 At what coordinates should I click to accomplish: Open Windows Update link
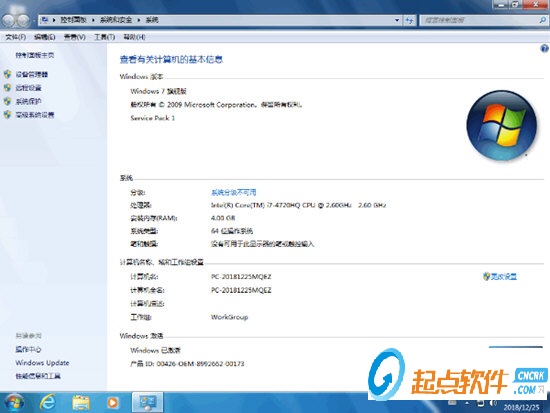tap(42, 362)
